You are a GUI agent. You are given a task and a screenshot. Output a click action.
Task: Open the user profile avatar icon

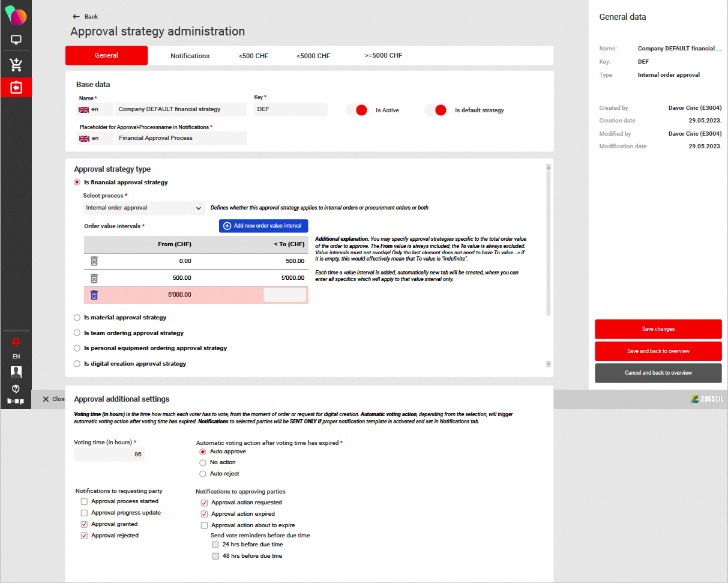click(16, 372)
